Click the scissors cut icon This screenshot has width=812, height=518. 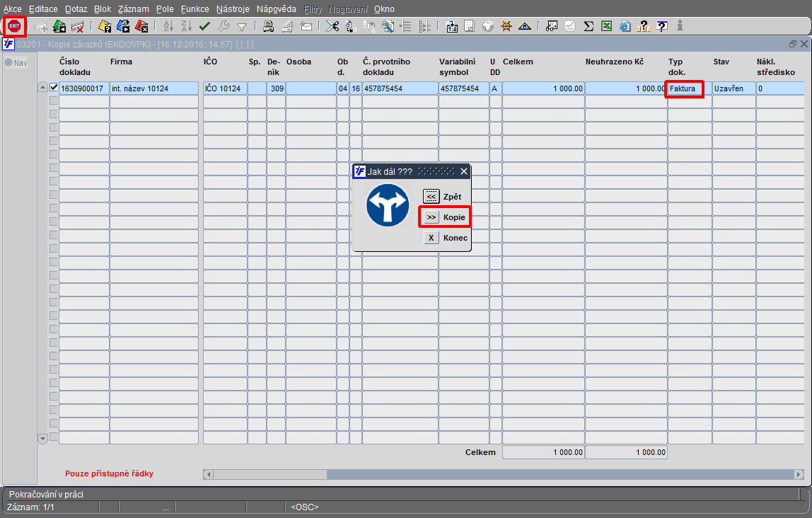click(x=332, y=26)
